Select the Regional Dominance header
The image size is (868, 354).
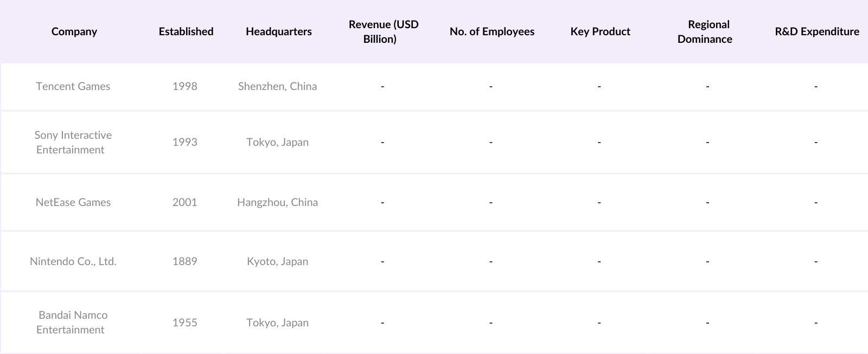tap(705, 31)
